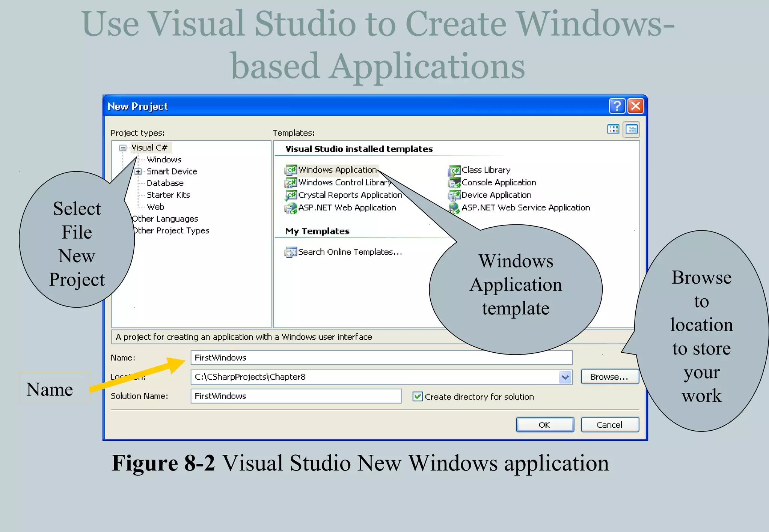
Task: Collapse the Visual C# tree node
Action: click(x=123, y=148)
